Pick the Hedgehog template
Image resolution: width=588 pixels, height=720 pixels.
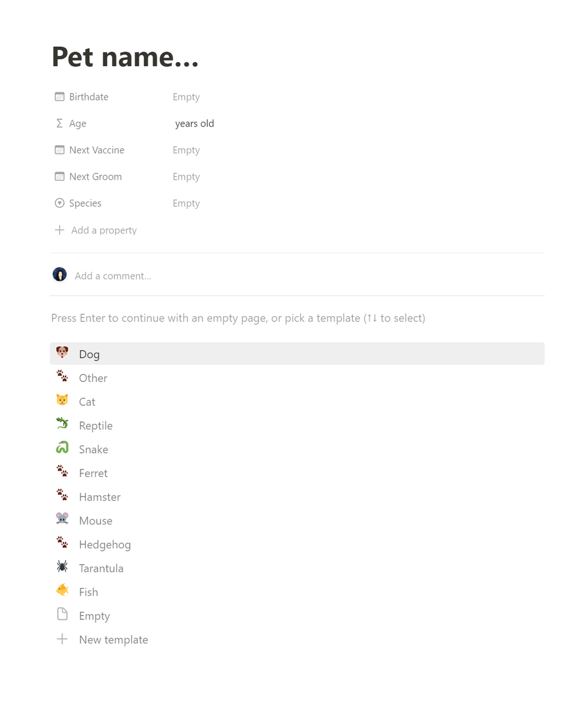click(x=105, y=544)
